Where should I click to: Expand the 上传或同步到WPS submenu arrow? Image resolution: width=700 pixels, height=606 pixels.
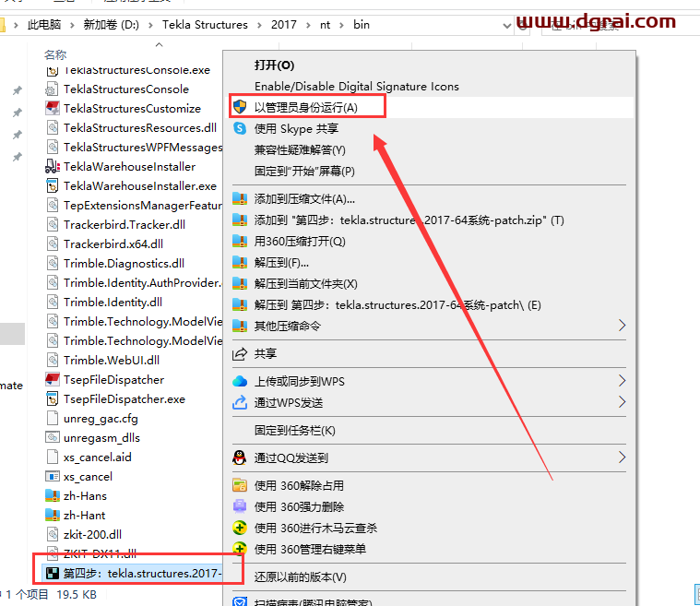click(x=622, y=381)
